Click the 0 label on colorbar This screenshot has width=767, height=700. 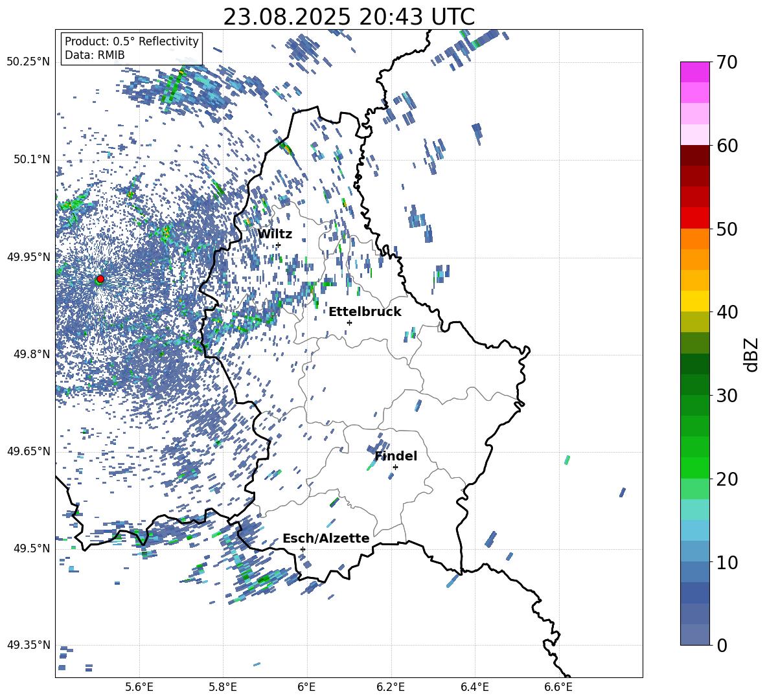(x=722, y=646)
